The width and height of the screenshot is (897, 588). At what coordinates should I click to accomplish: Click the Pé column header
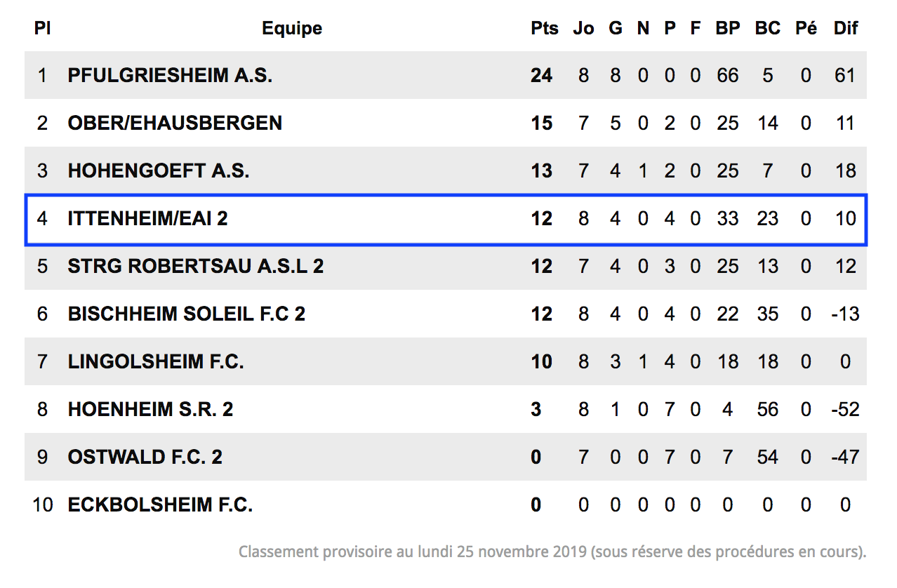[806, 28]
